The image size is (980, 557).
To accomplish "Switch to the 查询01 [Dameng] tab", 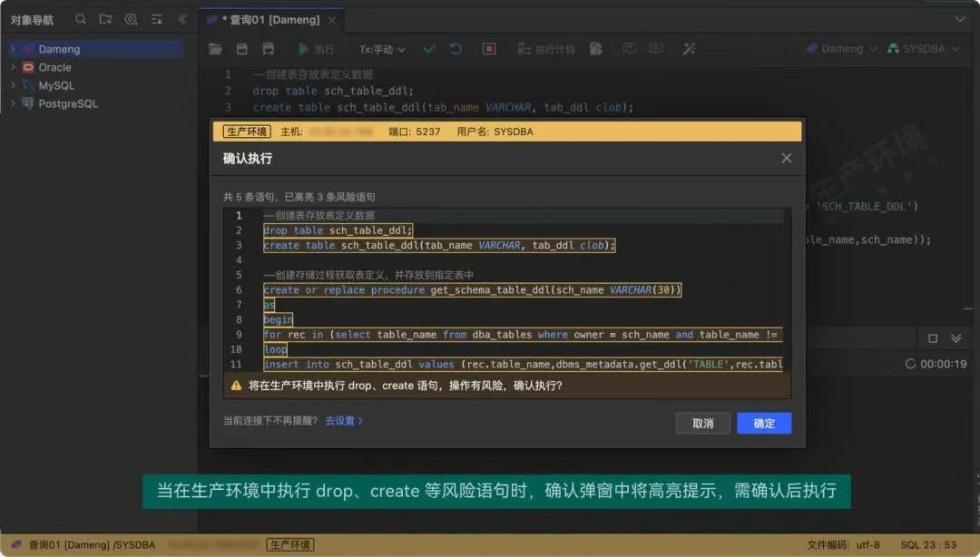I will 270,20.
